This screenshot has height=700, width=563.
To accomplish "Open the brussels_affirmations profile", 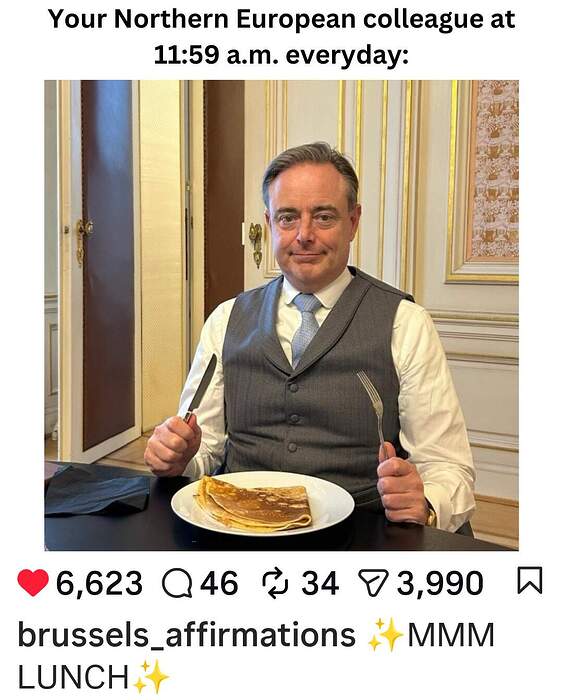I will [x=186, y=636].
